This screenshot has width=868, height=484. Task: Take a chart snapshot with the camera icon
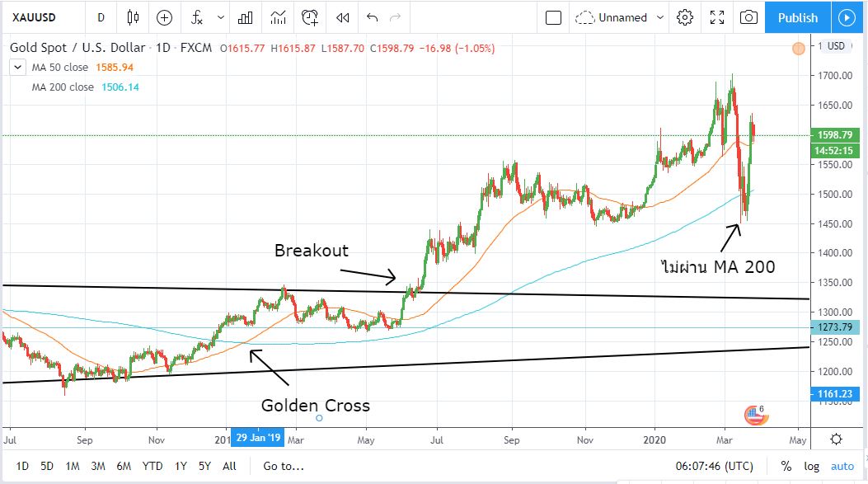(748, 17)
